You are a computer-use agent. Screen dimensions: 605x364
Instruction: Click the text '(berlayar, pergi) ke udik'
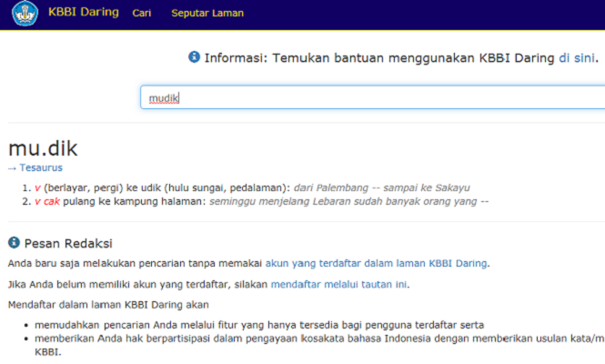pos(102,188)
